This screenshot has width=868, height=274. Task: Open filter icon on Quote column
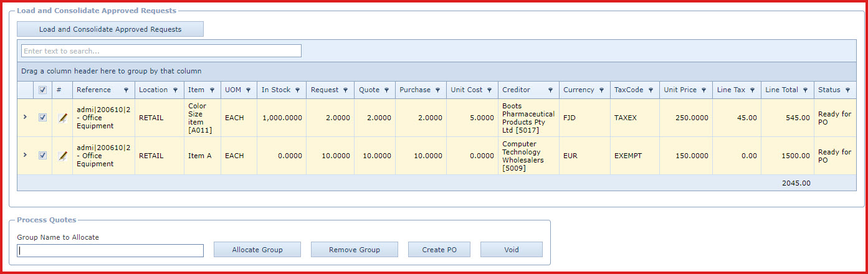[386, 90]
